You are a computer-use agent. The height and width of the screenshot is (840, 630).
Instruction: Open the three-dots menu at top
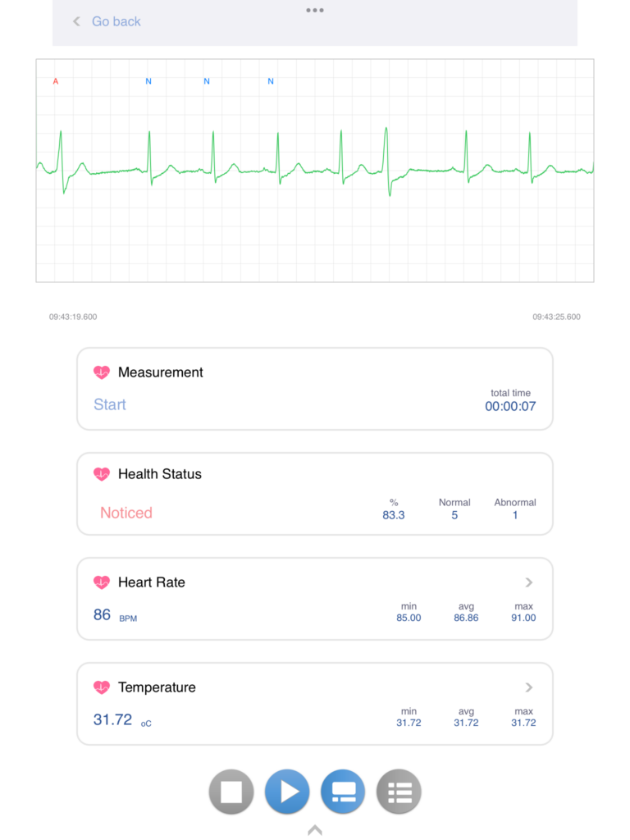tap(315, 10)
